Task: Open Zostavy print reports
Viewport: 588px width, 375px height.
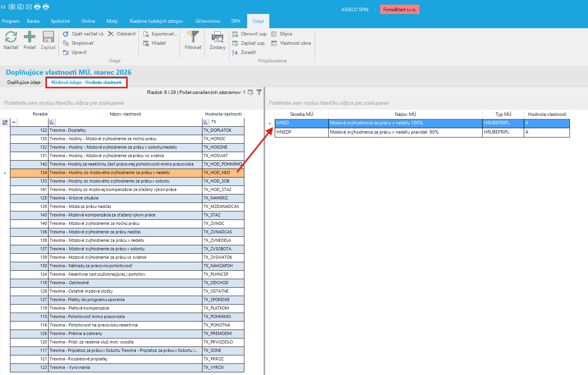Action: pos(217,37)
